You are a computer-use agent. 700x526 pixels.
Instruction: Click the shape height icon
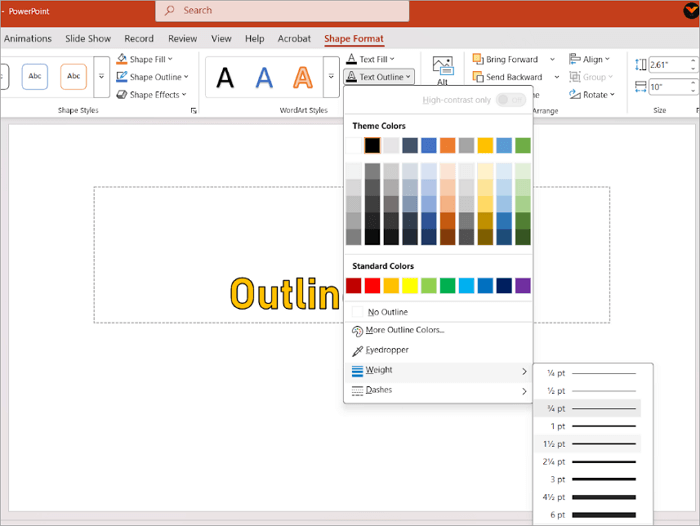pyautogui.click(x=641, y=65)
